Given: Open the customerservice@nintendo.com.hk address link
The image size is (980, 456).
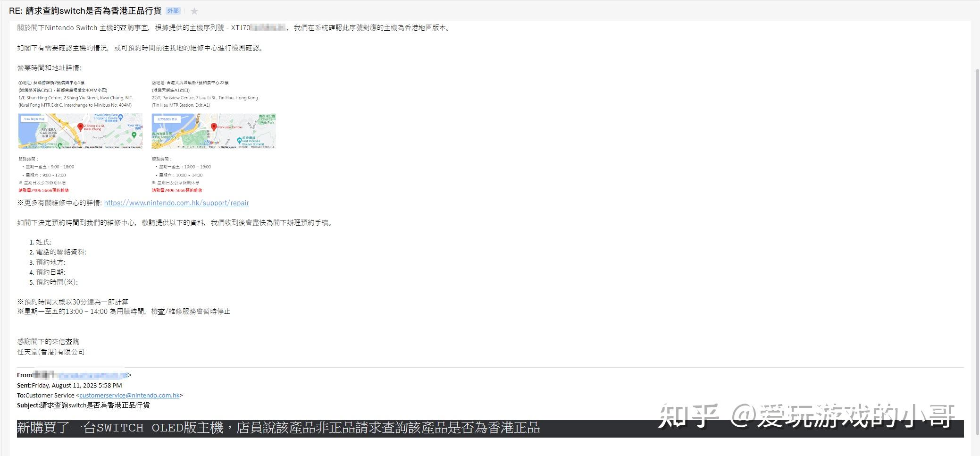Looking at the screenshot, I should tap(129, 395).
